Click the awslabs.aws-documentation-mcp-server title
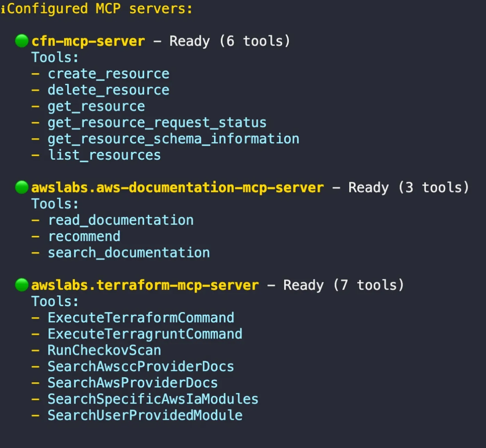Screen dimensions: 486x448 click(x=177, y=188)
